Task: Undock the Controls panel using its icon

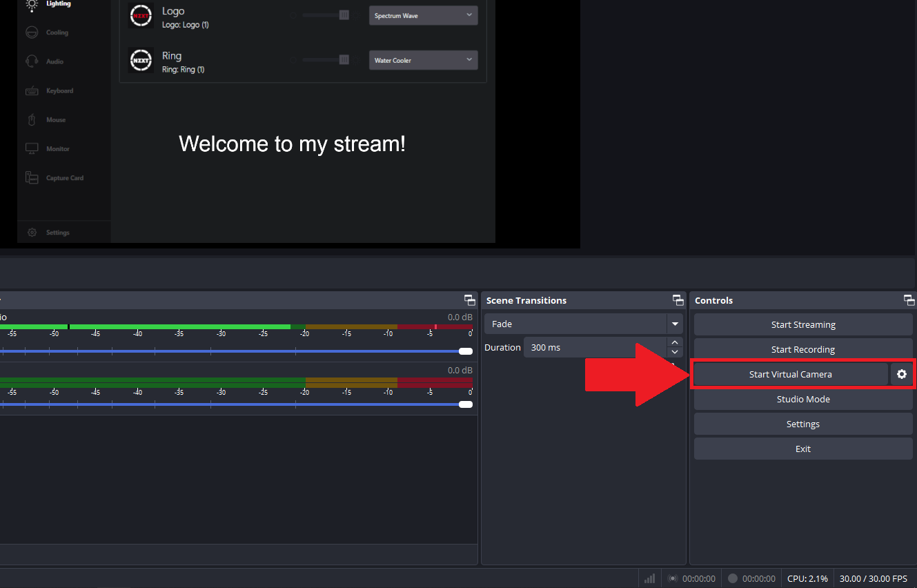Action: (x=909, y=300)
